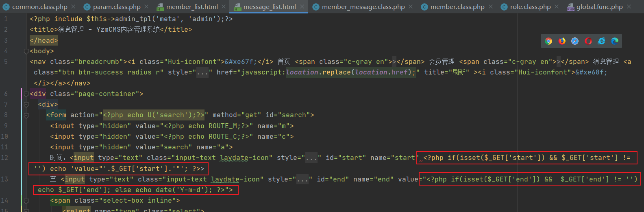Viewport: 644px width, 212px height.
Task: Close the global.func.php tab
Action: click(x=629, y=7)
